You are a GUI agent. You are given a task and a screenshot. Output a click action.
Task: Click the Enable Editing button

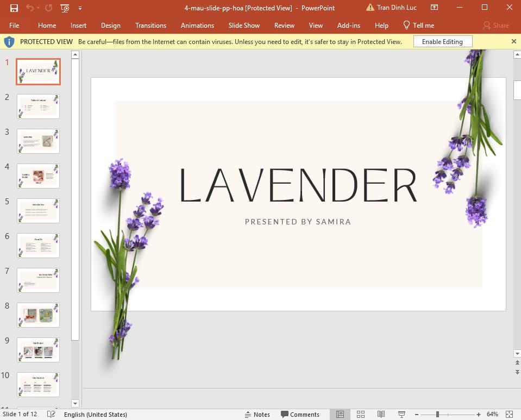pos(442,41)
